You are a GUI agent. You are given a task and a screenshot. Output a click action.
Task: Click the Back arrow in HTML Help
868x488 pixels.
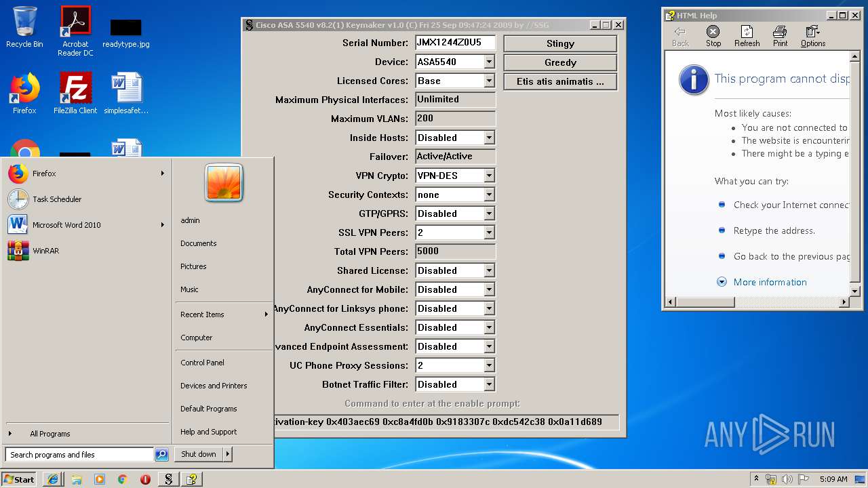click(x=680, y=37)
